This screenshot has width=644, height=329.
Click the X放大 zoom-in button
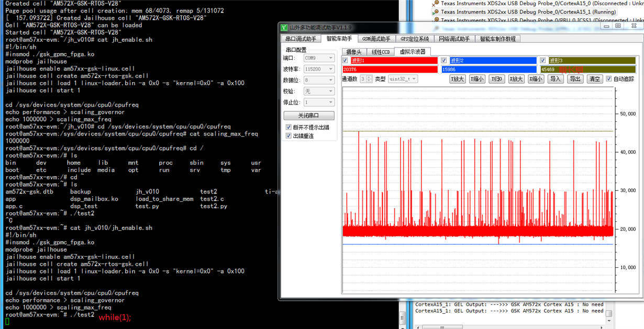tap(516, 79)
